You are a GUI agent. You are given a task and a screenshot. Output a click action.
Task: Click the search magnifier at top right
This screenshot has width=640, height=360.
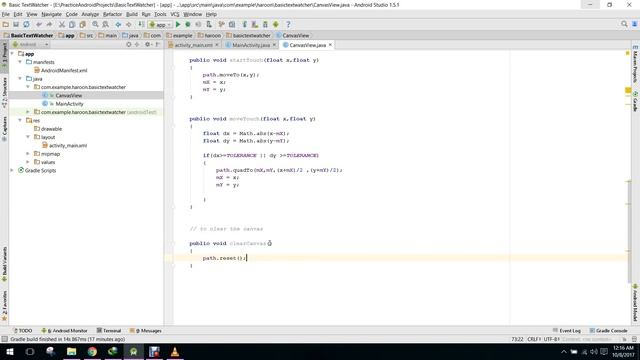624,24
